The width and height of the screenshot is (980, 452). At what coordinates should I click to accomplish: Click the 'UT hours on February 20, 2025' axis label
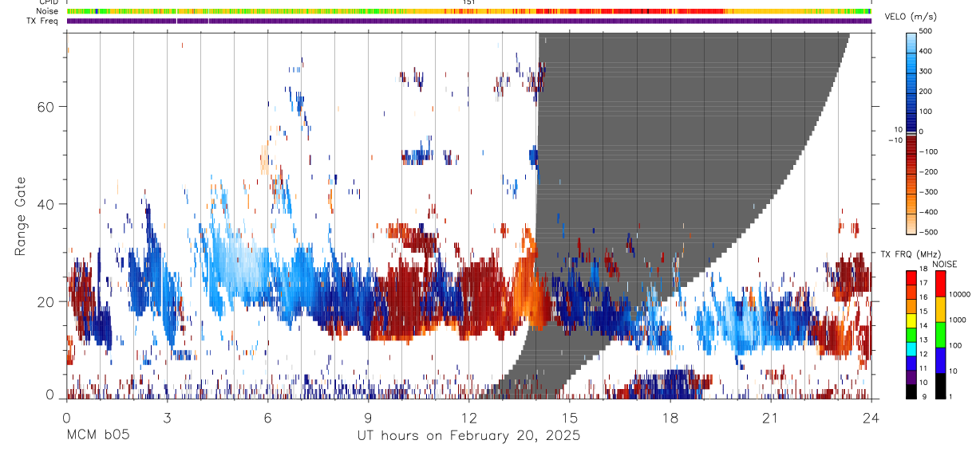(468, 436)
